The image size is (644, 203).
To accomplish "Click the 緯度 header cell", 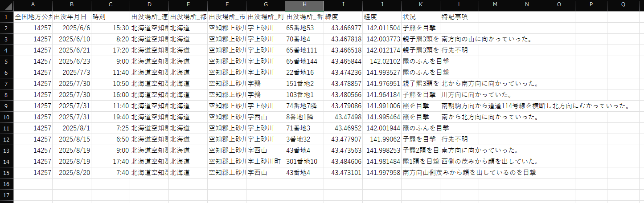I will click(343, 17).
